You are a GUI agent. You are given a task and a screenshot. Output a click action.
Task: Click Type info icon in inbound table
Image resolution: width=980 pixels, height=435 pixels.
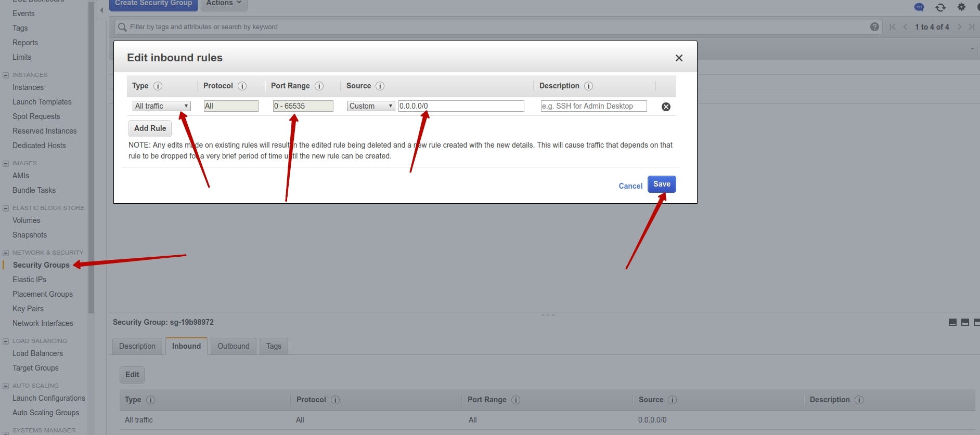point(150,400)
